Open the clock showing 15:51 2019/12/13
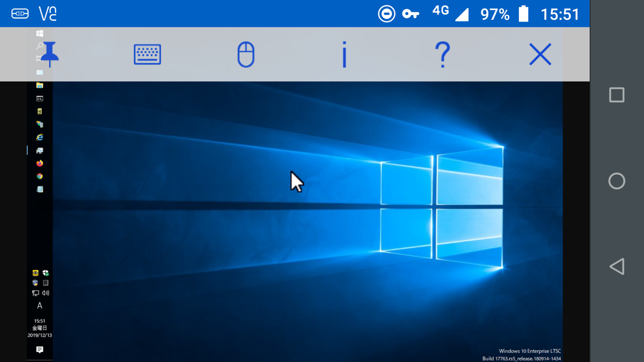This screenshot has width=644, height=362. pyautogui.click(x=40, y=328)
